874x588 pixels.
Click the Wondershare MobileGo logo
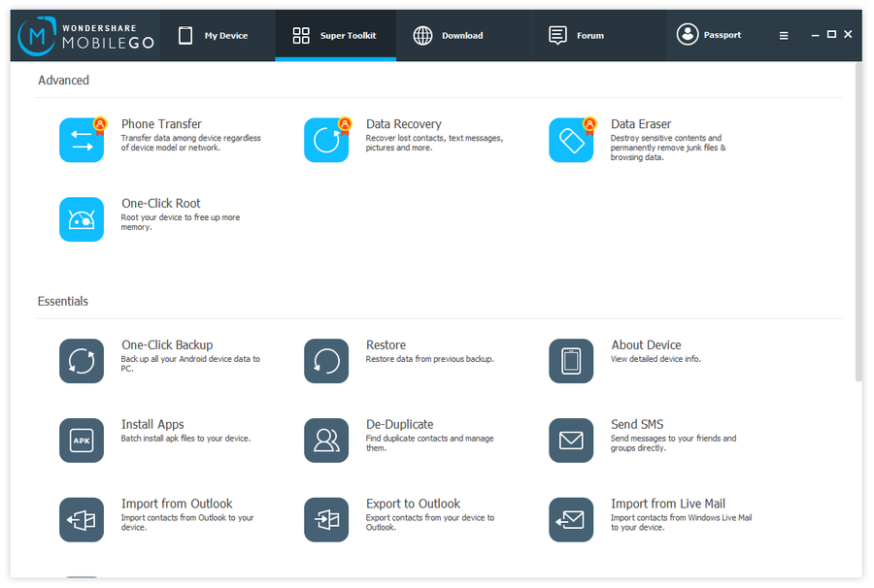coord(85,36)
